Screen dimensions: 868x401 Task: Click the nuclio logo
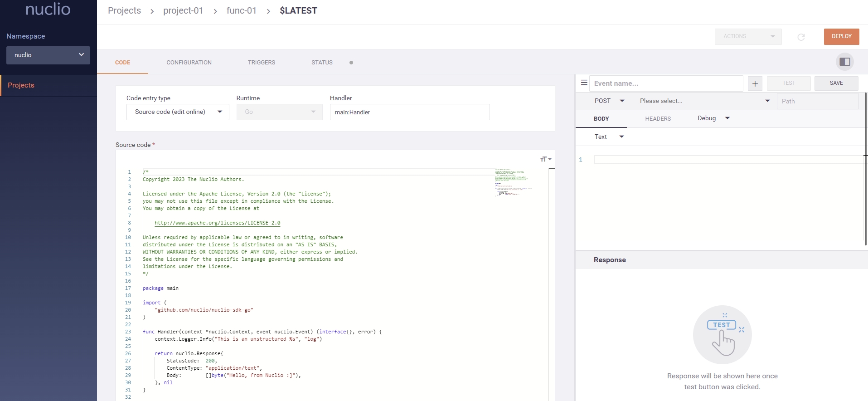coord(48,10)
